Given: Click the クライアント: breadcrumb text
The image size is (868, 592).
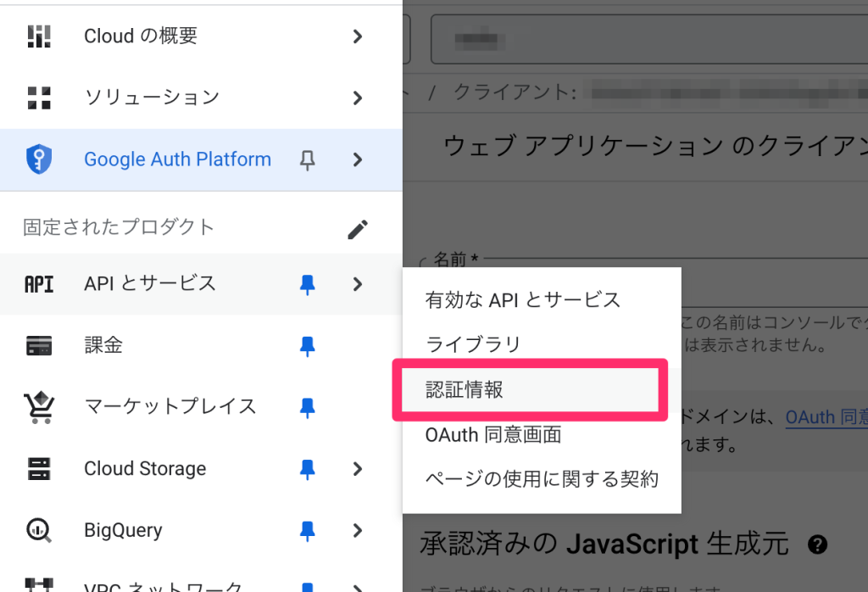Looking at the screenshot, I should point(515,92).
